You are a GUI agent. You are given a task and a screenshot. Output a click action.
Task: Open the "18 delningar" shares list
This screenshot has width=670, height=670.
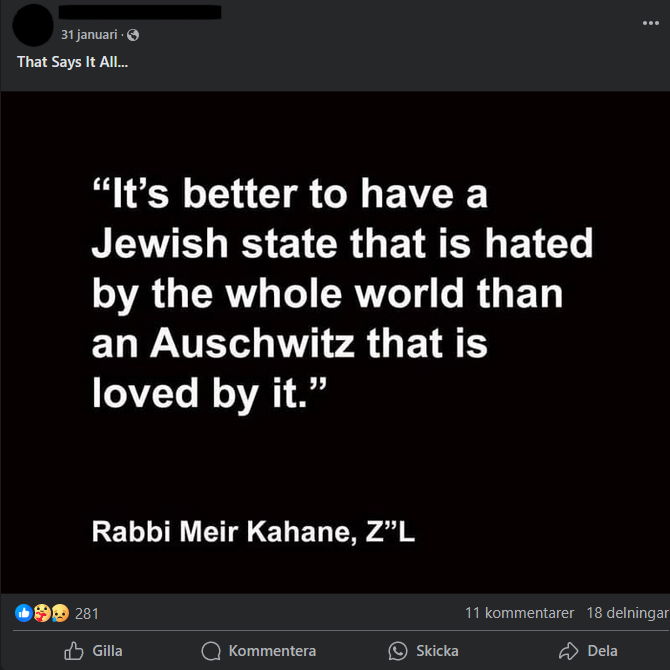click(627, 613)
